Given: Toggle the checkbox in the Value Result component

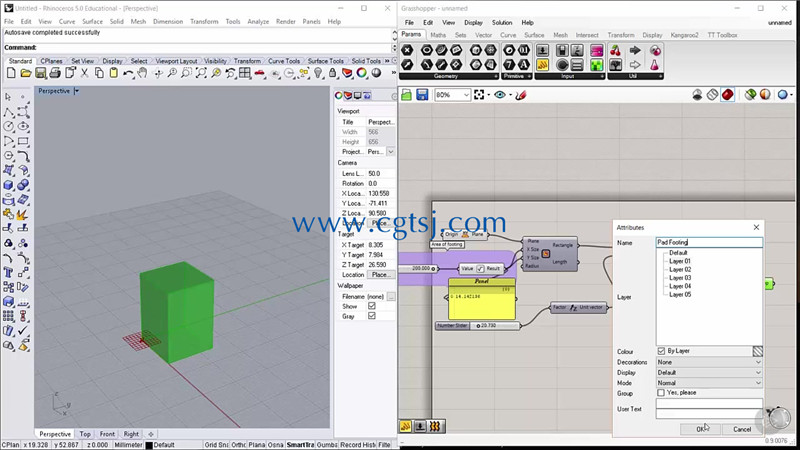Looking at the screenshot, I should tap(480, 268).
